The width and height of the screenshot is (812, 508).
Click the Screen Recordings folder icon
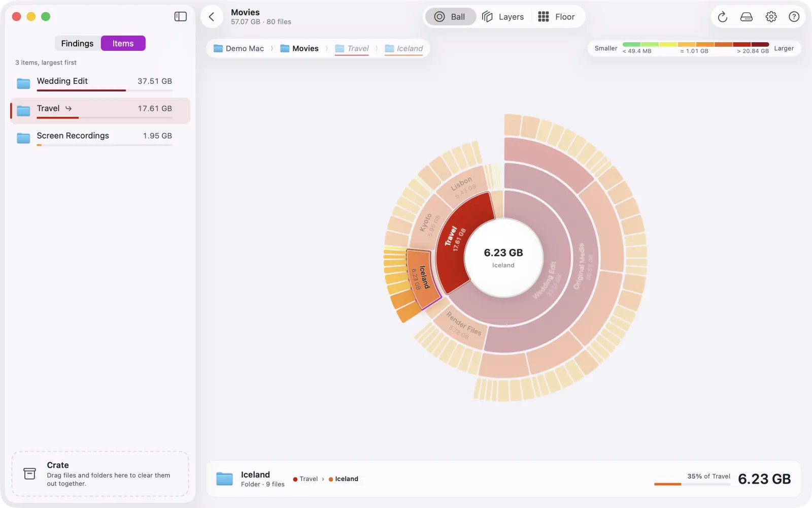point(23,138)
